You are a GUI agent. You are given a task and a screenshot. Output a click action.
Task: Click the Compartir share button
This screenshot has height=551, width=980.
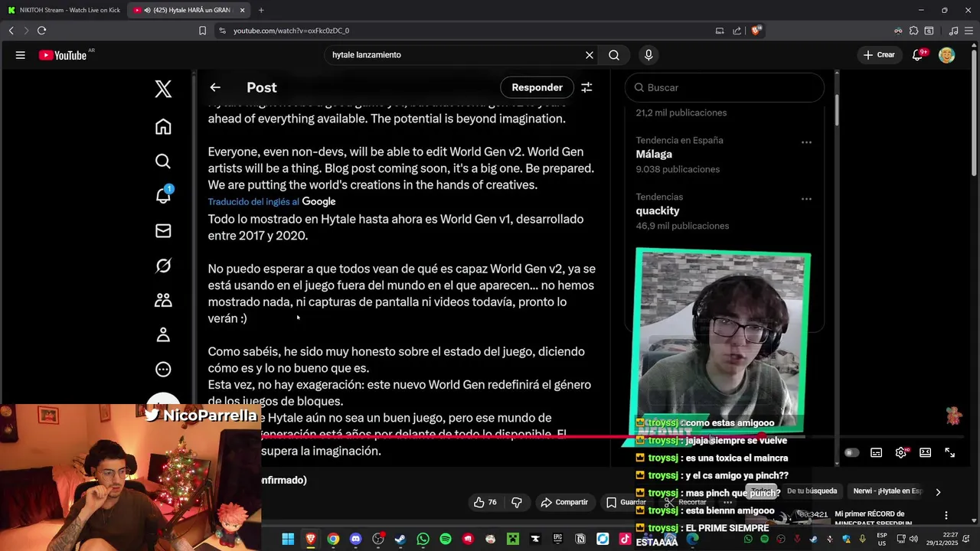click(564, 502)
